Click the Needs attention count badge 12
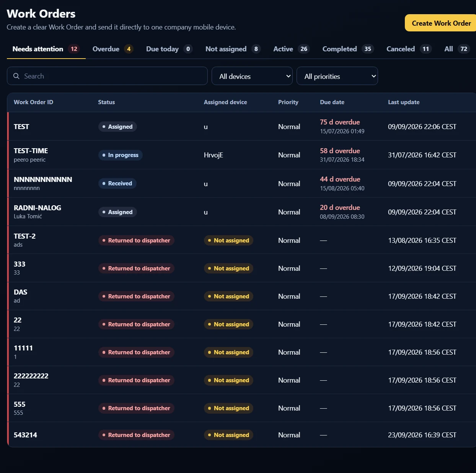Viewport: 476px width, 473px height. tap(74, 49)
